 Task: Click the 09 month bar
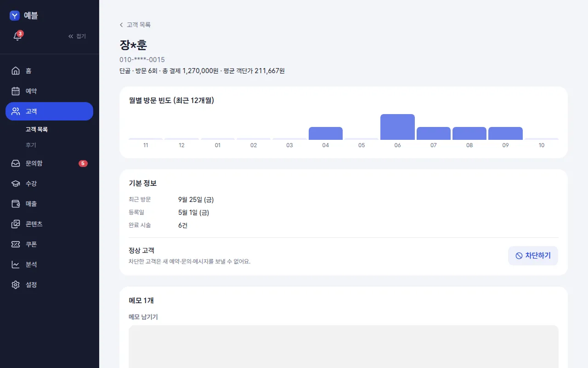(505, 133)
